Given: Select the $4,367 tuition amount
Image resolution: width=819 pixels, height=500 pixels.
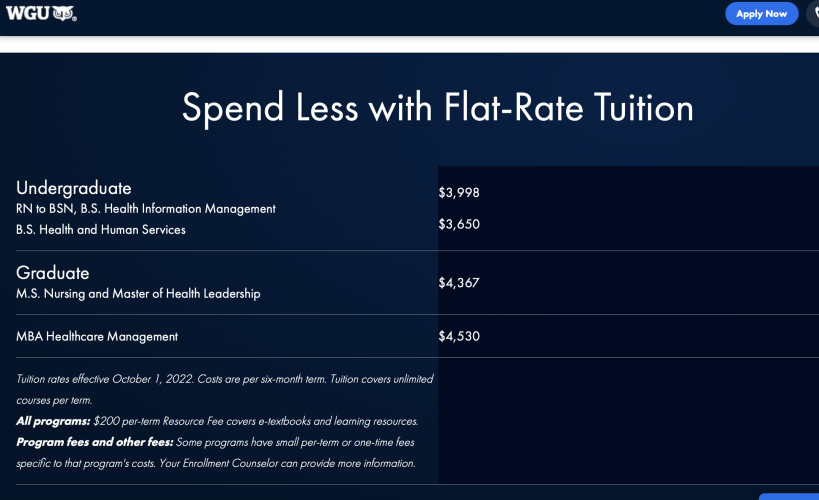Looking at the screenshot, I should (x=459, y=283).
